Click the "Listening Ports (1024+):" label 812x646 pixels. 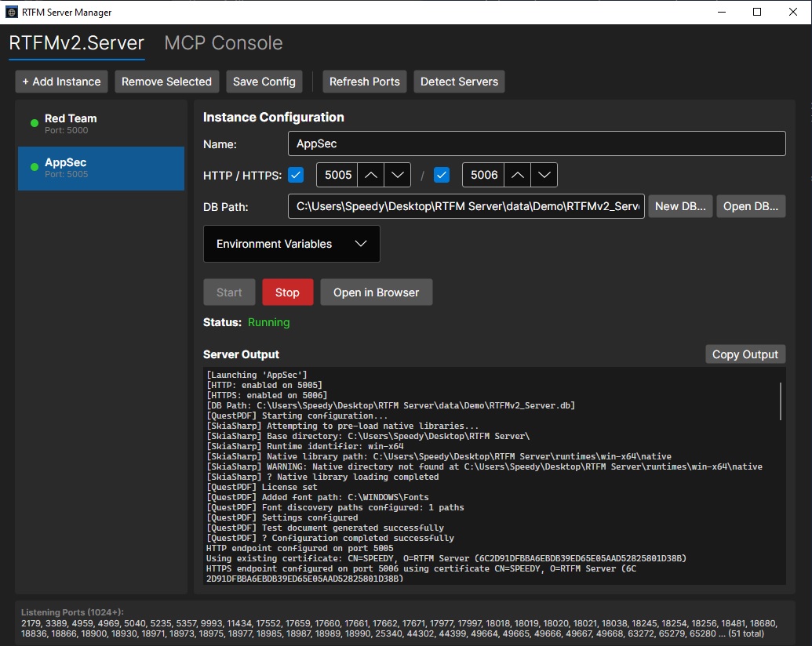tap(72, 612)
